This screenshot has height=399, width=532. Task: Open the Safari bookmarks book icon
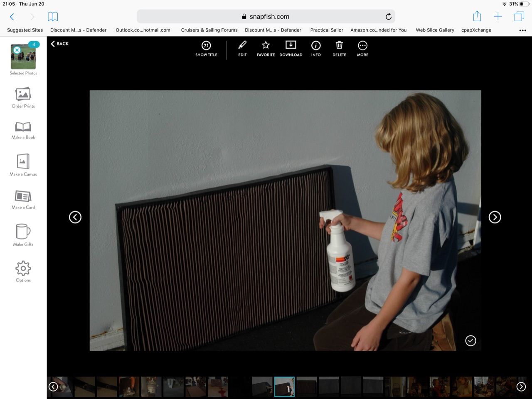[x=53, y=17]
